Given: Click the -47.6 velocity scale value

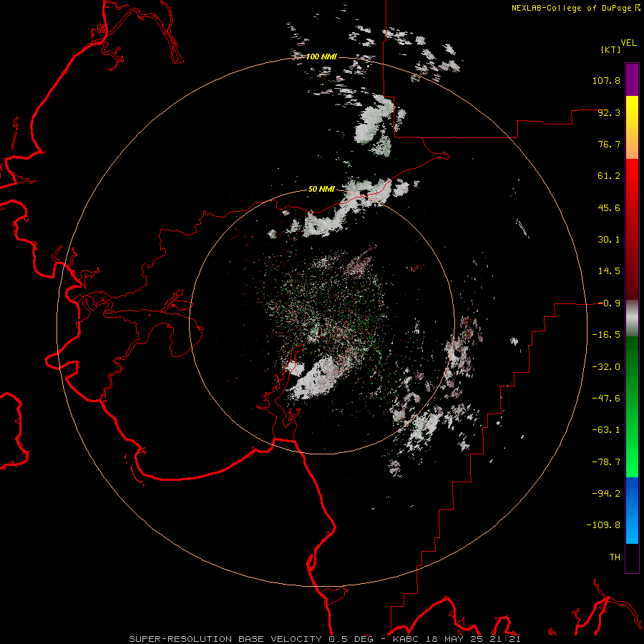Looking at the screenshot, I should pos(606,399).
